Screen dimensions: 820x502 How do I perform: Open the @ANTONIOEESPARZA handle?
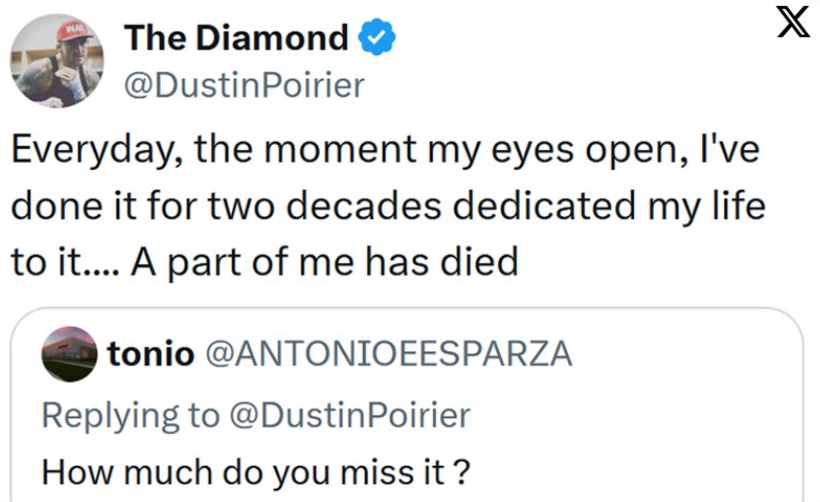tap(388, 354)
